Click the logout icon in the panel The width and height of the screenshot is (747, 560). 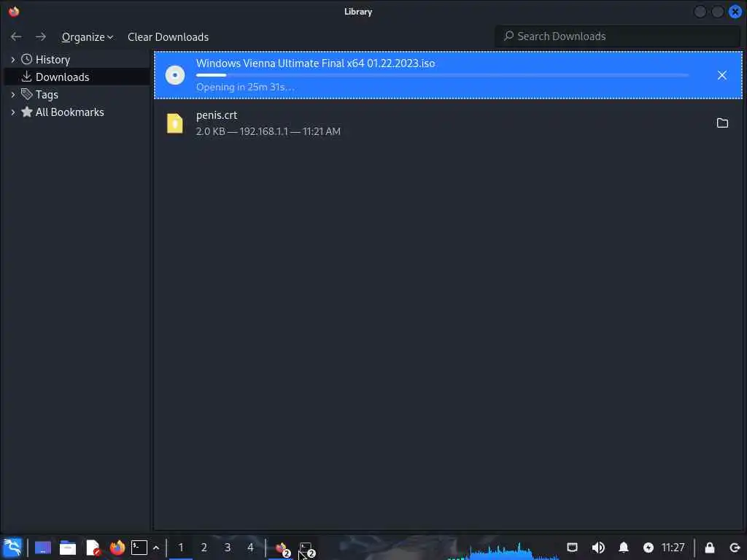point(735,548)
